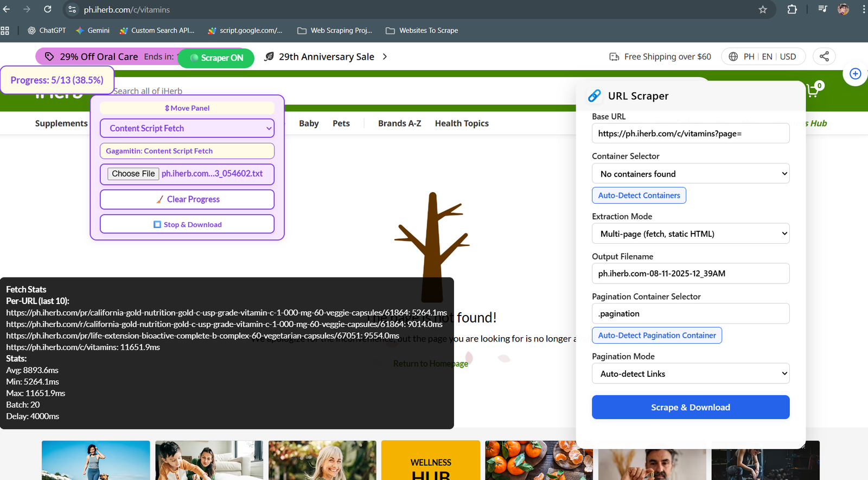
Task: Click the Stop & Download button
Action: coord(187,224)
